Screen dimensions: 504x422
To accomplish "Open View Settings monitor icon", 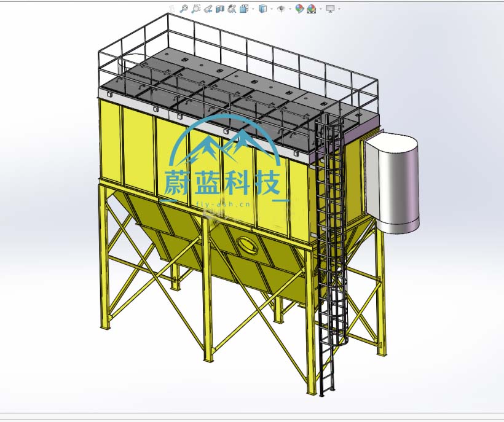I will (330, 9).
